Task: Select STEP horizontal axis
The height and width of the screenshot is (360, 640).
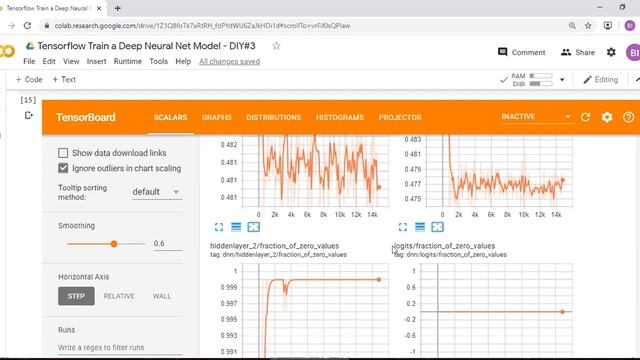Action: (x=76, y=296)
